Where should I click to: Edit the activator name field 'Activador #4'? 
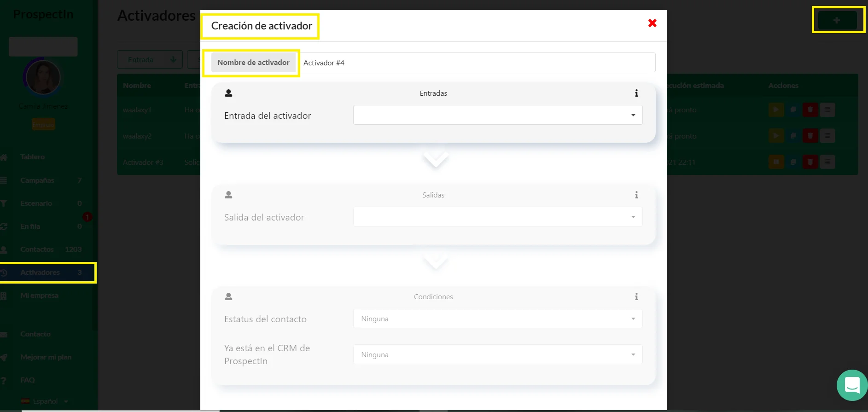click(x=478, y=63)
